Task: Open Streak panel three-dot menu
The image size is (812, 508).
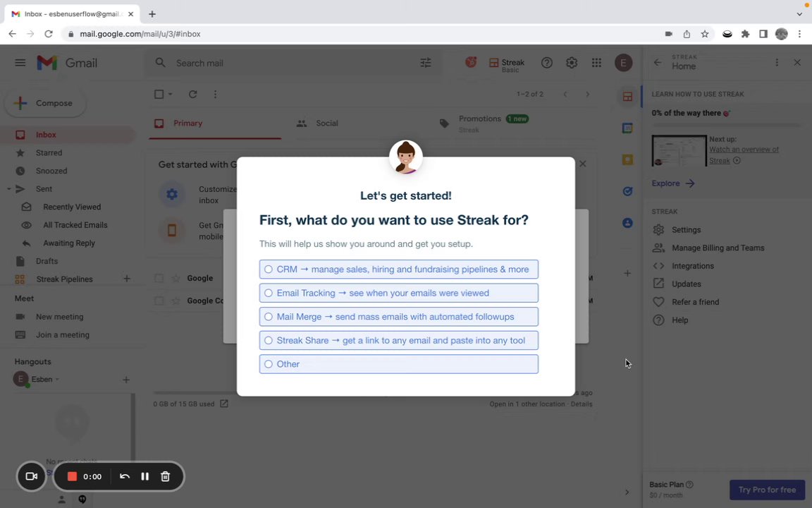Action: 777,62
